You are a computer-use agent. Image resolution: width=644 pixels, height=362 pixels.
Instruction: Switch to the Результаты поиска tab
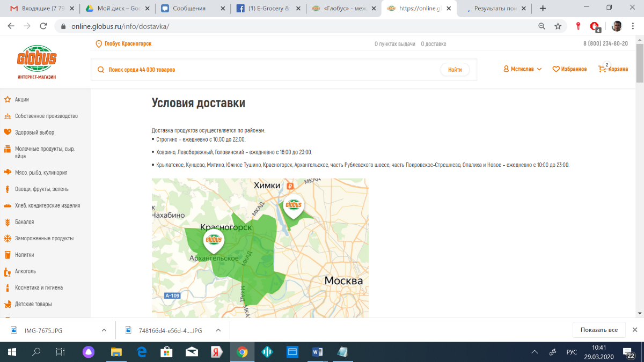tap(494, 9)
